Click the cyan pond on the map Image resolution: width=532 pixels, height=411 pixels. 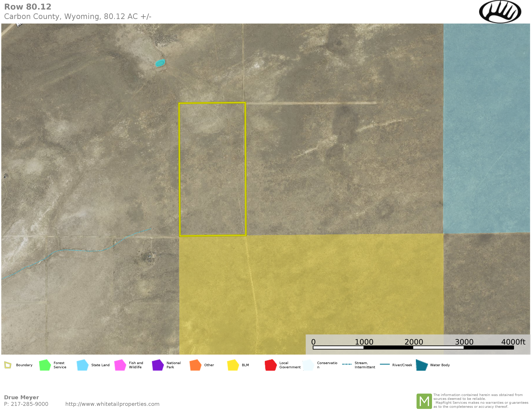coord(160,63)
